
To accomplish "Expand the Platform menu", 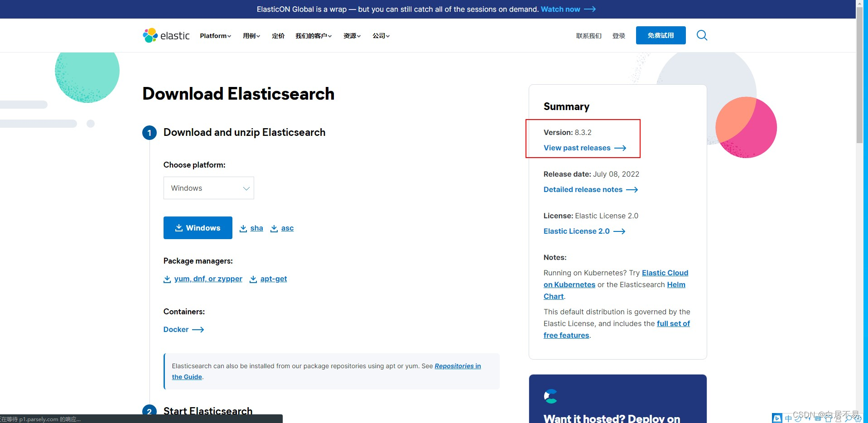I will click(215, 36).
